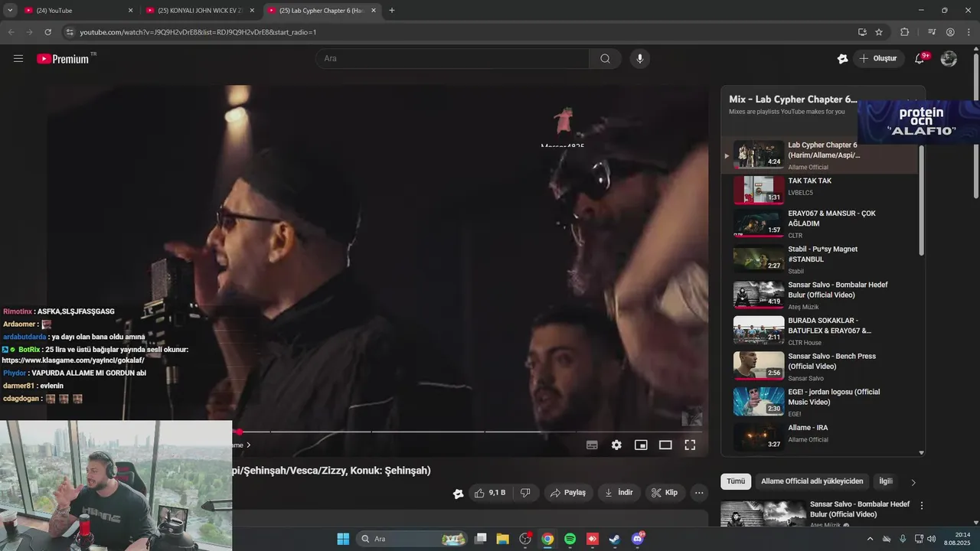Click the klasgame.com link in chat overlay
Viewport: 980px width, 551px height.
point(73,360)
